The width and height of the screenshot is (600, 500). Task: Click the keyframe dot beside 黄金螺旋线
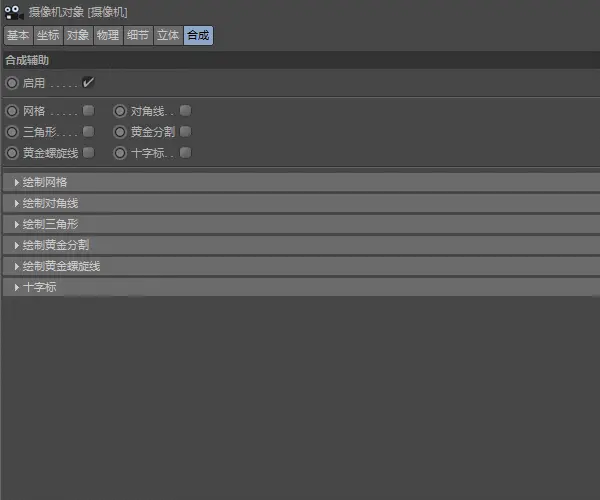pyautogui.click(x=12, y=153)
